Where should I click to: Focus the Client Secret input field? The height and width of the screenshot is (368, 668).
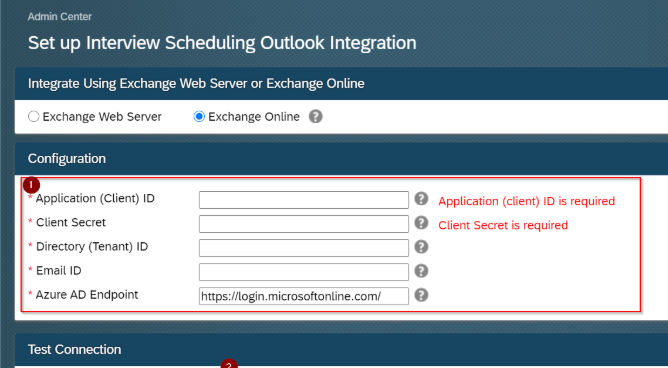click(x=304, y=224)
